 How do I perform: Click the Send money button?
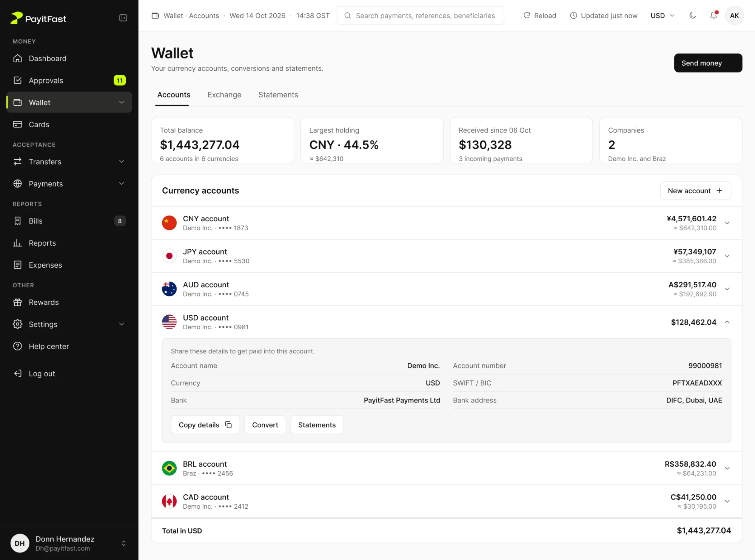[x=708, y=63]
